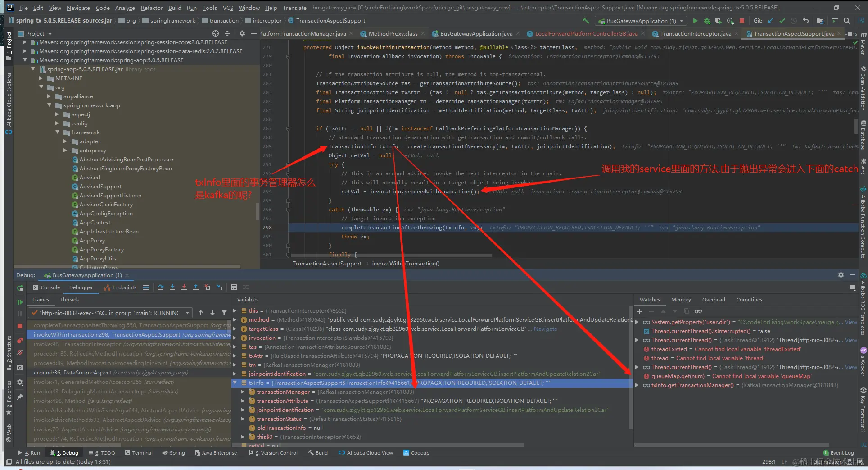Click the Build project hammer icon

click(x=586, y=21)
